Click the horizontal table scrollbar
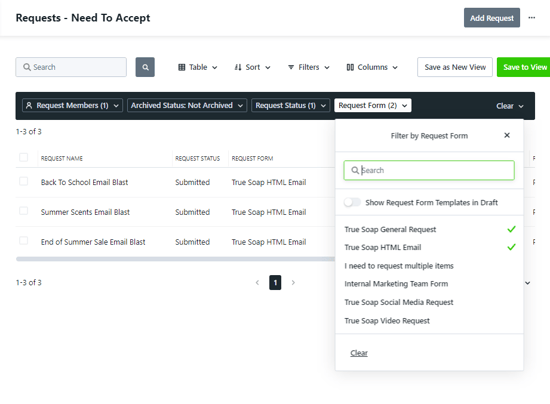The width and height of the screenshot is (550, 404). click(175, 259)
